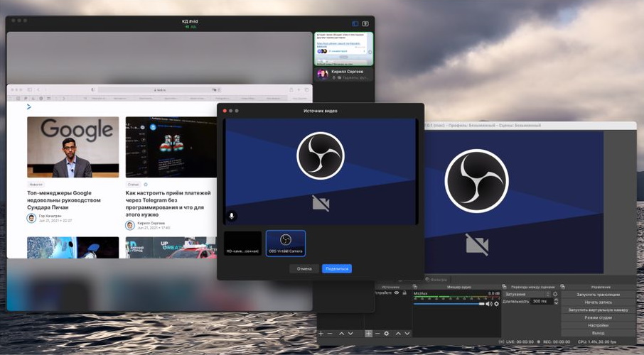Click the Статьи tag

click(x=133, y=185)
